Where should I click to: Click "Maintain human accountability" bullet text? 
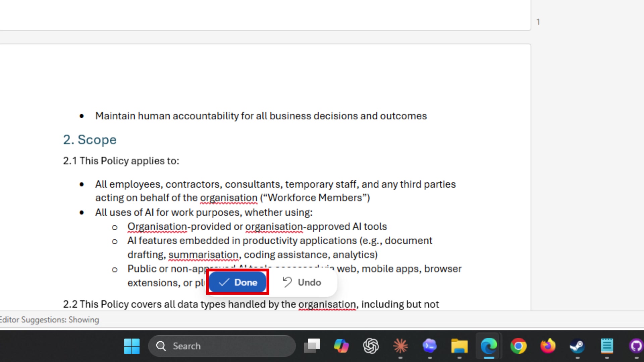click(261, 116)
